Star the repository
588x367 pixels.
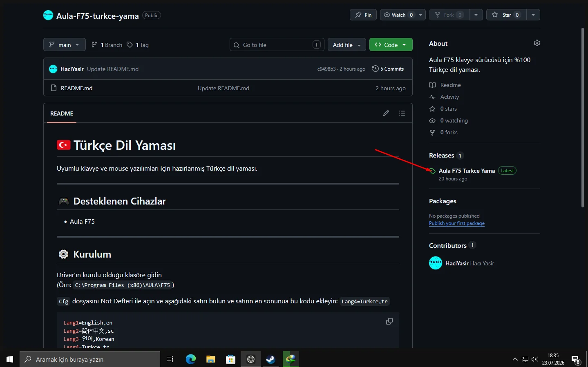click(506, 15)
